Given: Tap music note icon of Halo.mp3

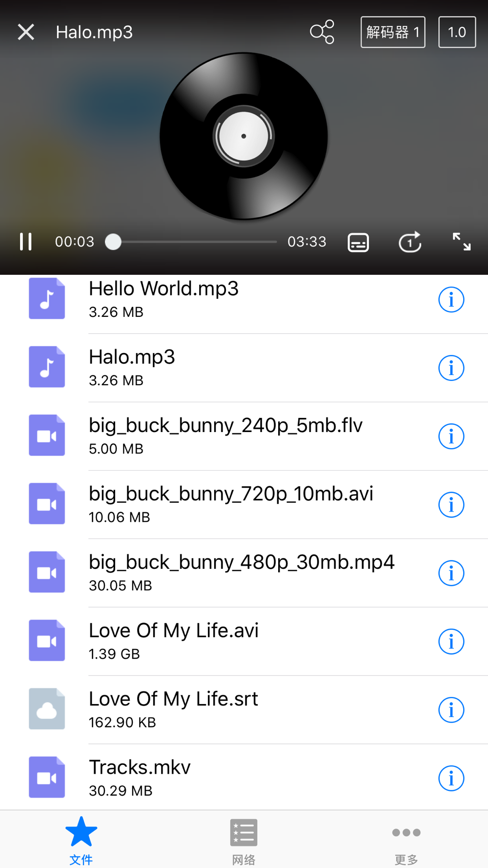Looking at the screenshot, I should point(47,367).
